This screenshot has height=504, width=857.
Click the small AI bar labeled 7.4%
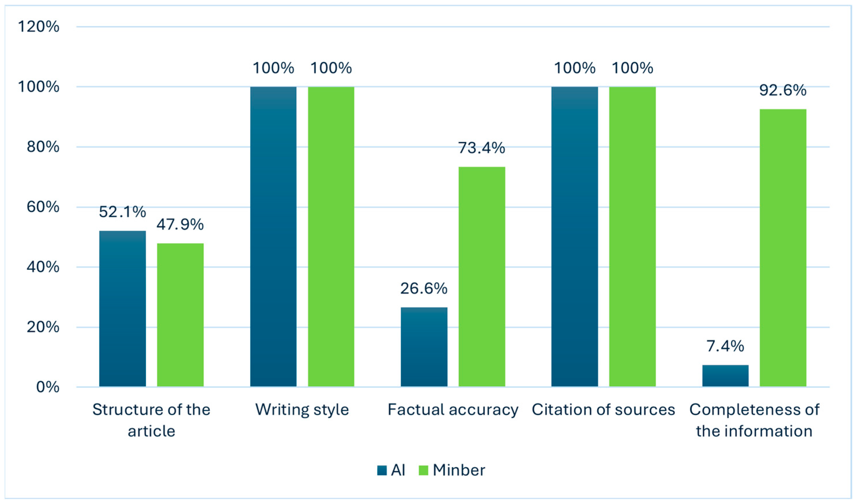tap(725, 376)
